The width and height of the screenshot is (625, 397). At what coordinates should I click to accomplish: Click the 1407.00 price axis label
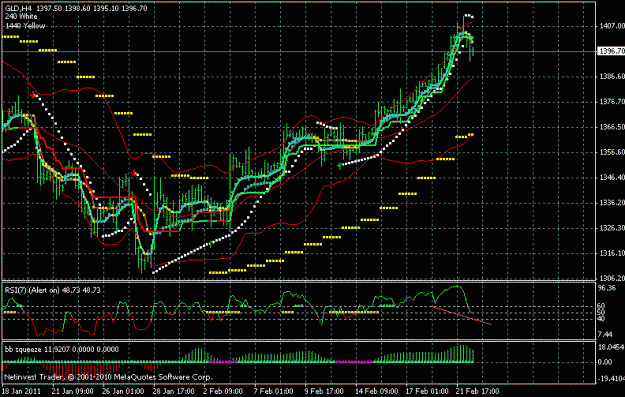coord(612,26)
